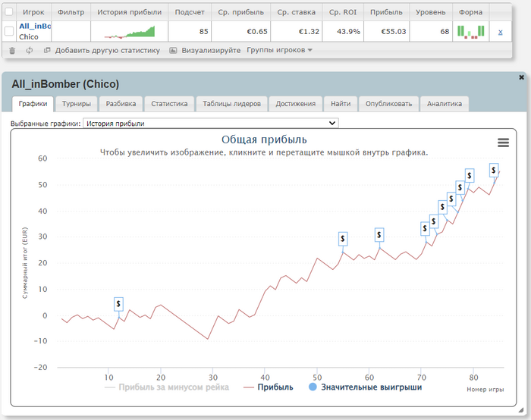
Task: Toggle Прибыль за минусом рейка legend series
Action: 167,387
